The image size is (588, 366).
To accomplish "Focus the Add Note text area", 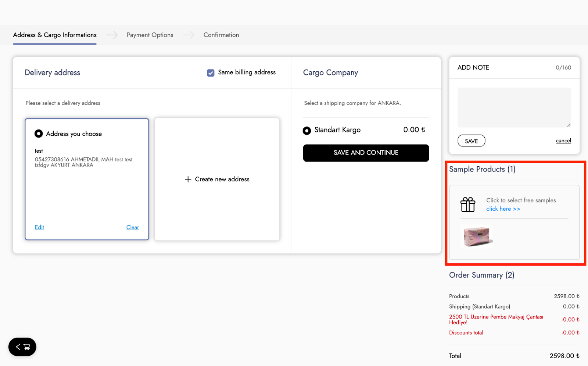I will tap(514, 107).
